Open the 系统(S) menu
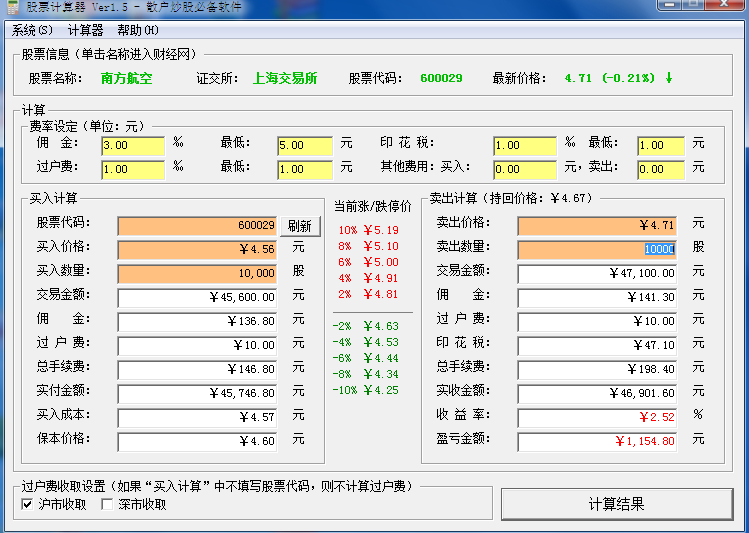Image resolution: width=749 pixels, height=533 pixels. pyautogui.click(x=32, y=30)
